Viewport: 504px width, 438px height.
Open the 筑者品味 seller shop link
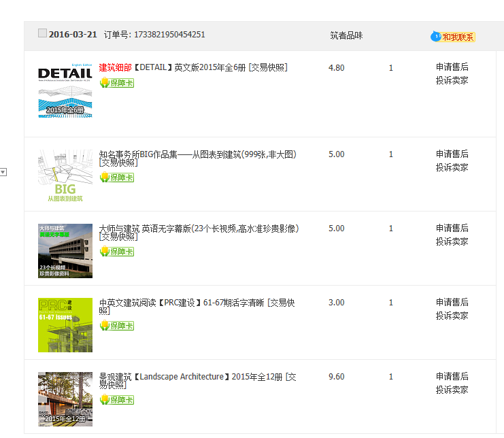[x=346, y=35]
